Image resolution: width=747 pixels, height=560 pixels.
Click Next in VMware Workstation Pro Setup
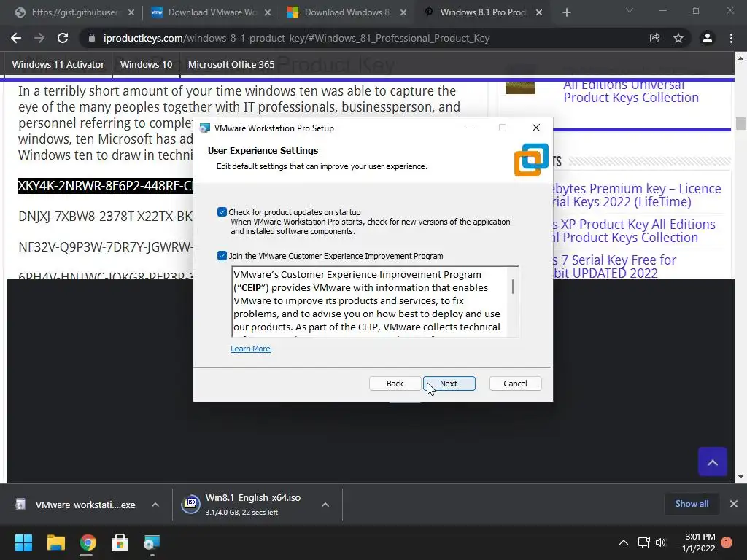click(449, 384)
